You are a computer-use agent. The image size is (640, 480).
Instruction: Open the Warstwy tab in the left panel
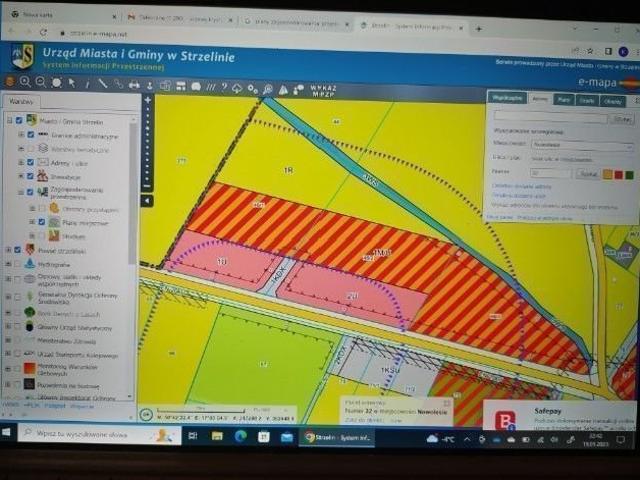pyautogui.click(x=20, y=102)
